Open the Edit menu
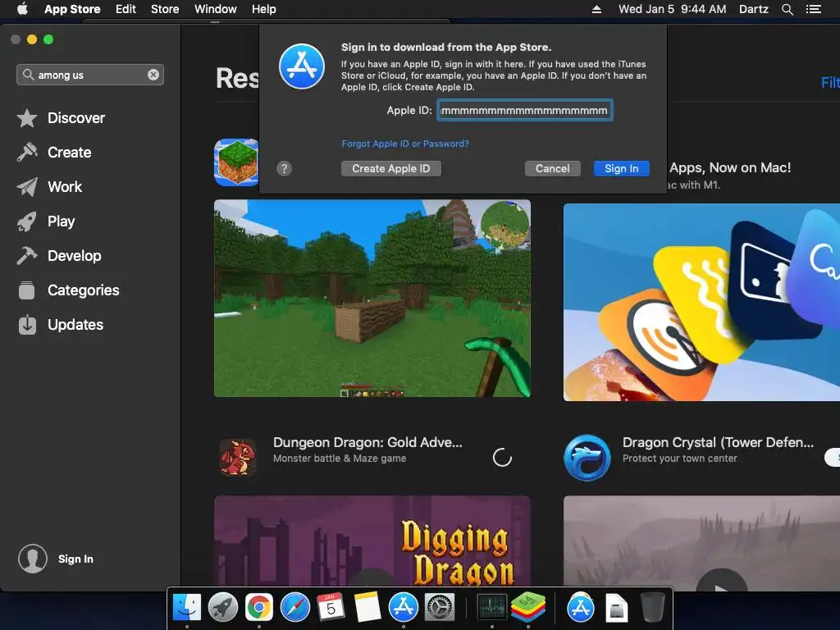 point(126,9)
